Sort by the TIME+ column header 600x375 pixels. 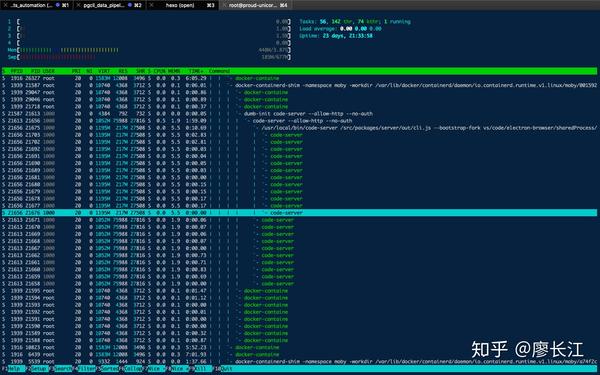click(x=196, y=71)
